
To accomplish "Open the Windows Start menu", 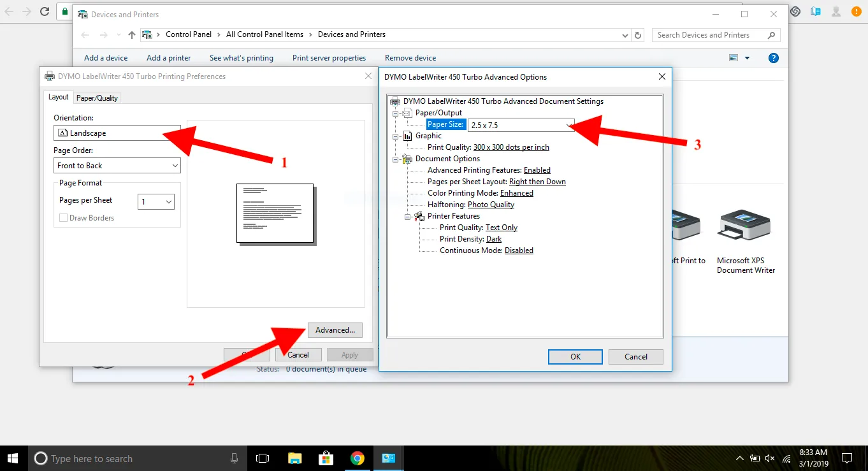I will point(13,458).
